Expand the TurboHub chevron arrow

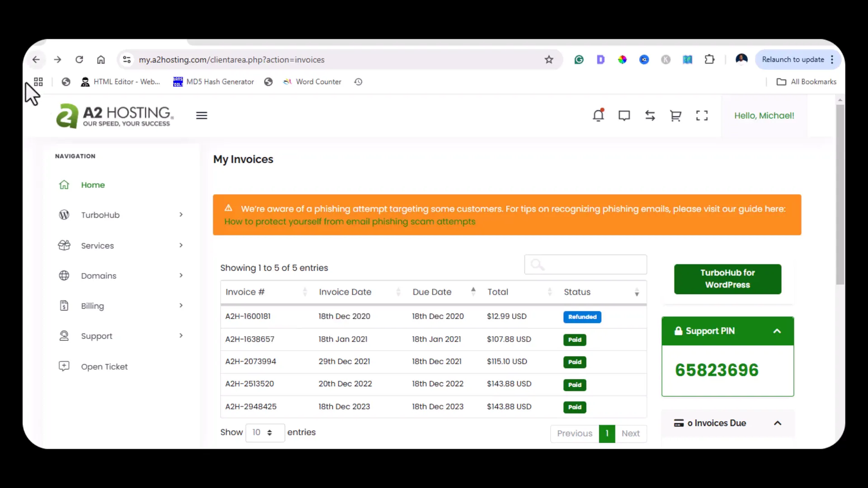181,215
